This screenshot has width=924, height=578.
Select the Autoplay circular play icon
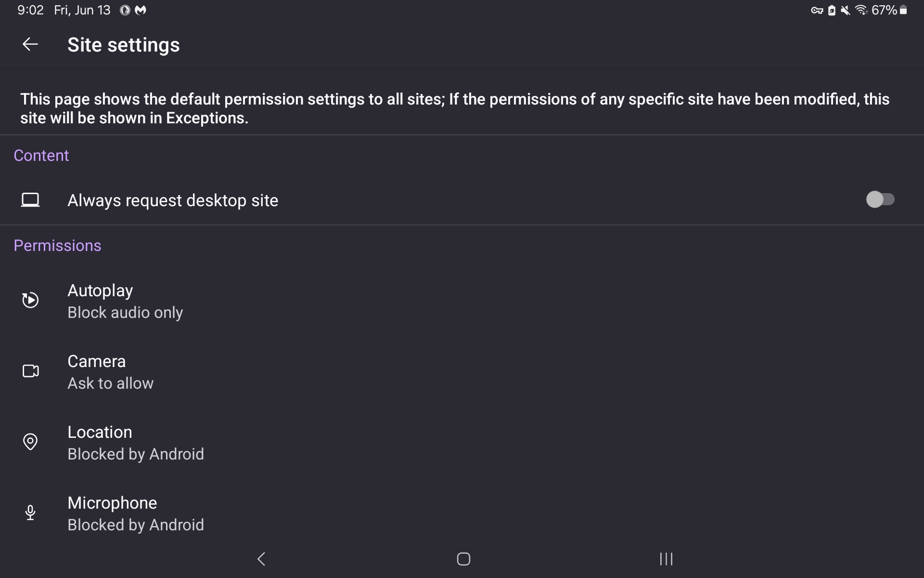tap(30, 300)
